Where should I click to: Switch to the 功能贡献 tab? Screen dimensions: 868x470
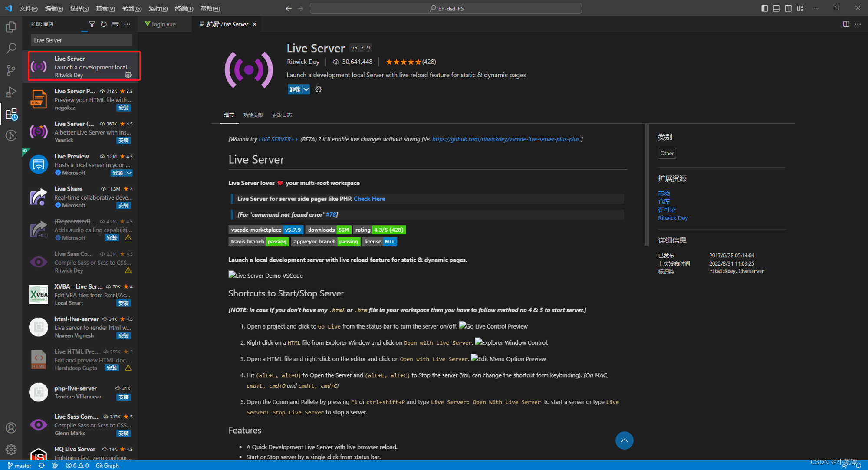(253, 115)
